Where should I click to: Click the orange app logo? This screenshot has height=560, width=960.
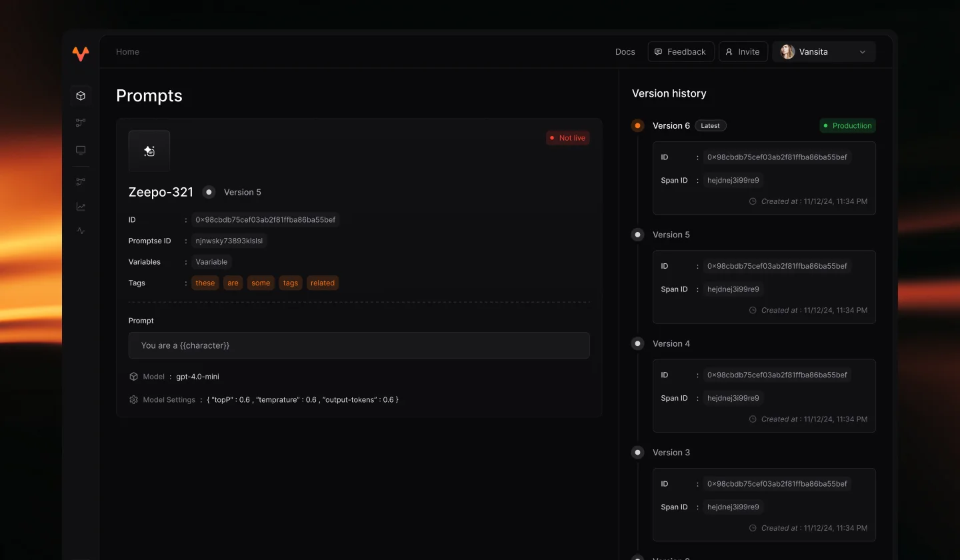coord(81,53)
